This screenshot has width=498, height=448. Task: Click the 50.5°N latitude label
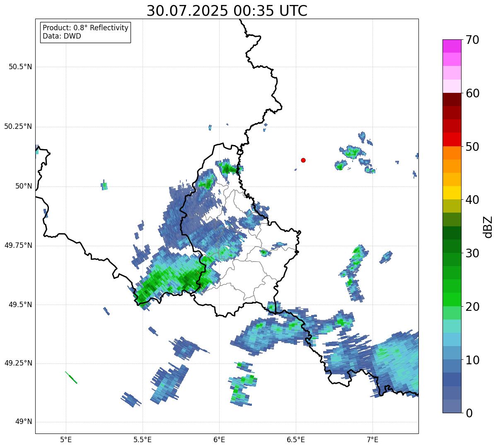20,67
